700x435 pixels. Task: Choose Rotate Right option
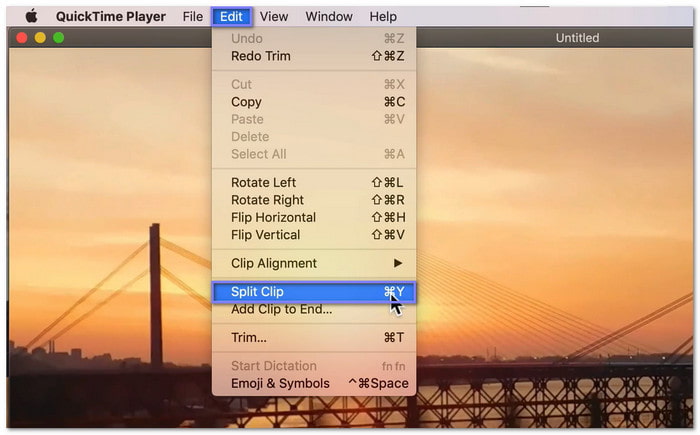point(267,200)
